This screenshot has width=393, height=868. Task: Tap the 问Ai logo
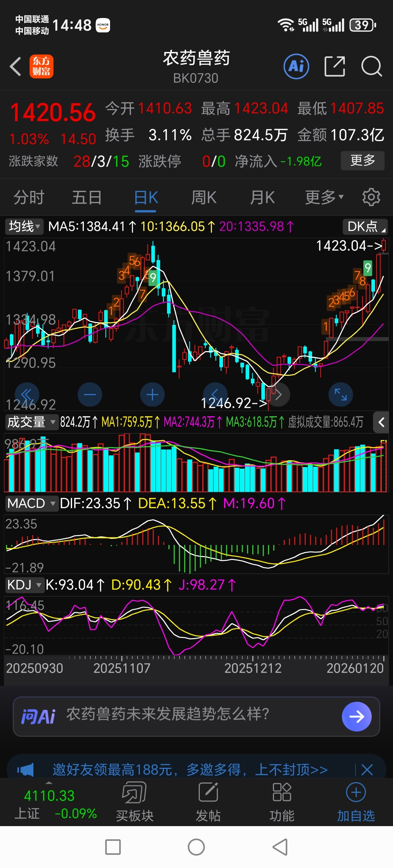coord(38,716)
